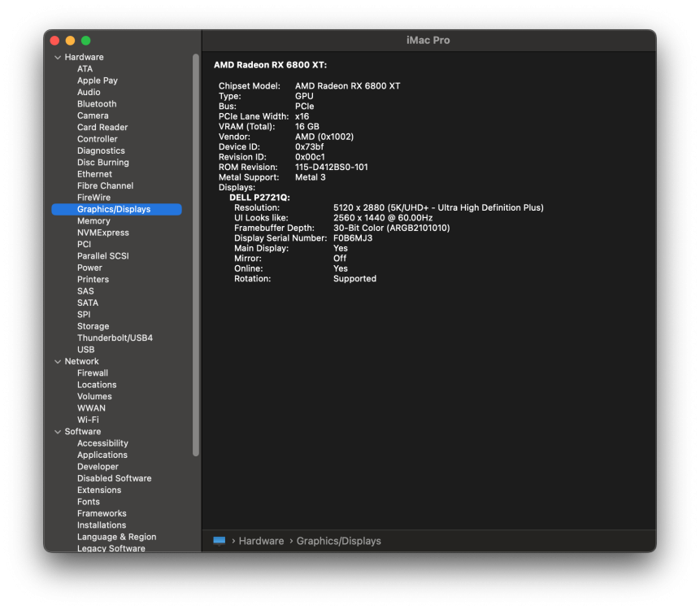Click the AMD Radeon RX 6800 XT heading
Screen dimensions: 700x610
(x=270, y=65)
